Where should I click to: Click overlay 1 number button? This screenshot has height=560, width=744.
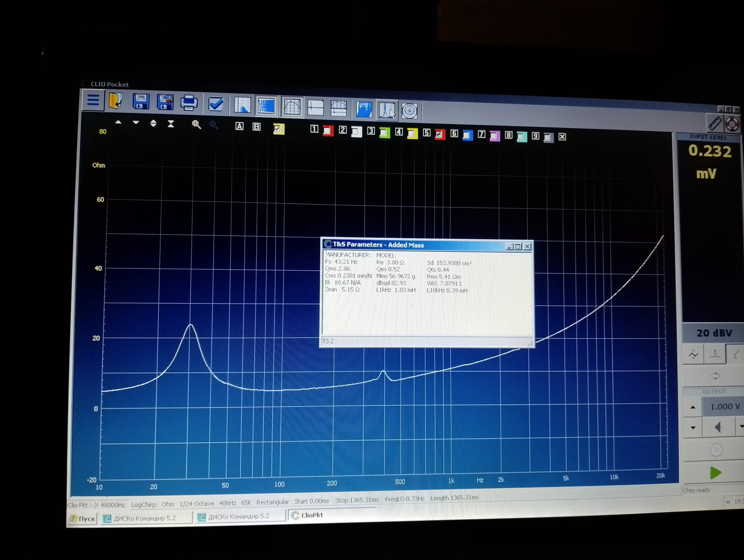314,129
